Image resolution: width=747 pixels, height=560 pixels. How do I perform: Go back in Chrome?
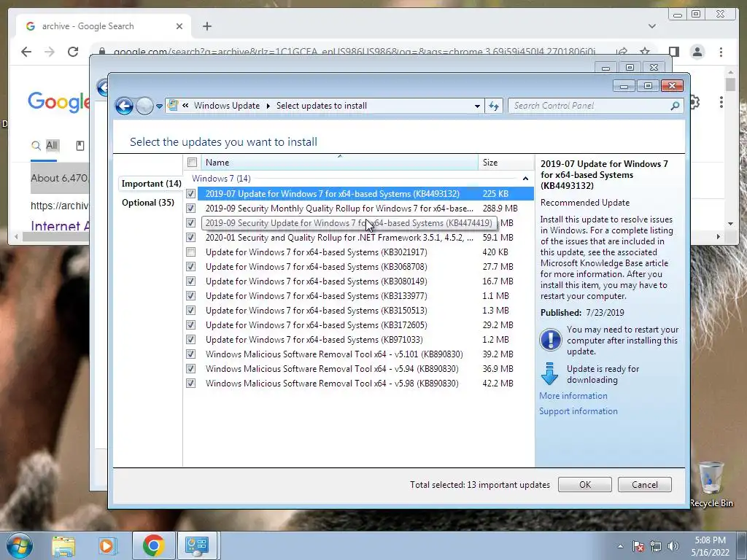coord(26,52)
